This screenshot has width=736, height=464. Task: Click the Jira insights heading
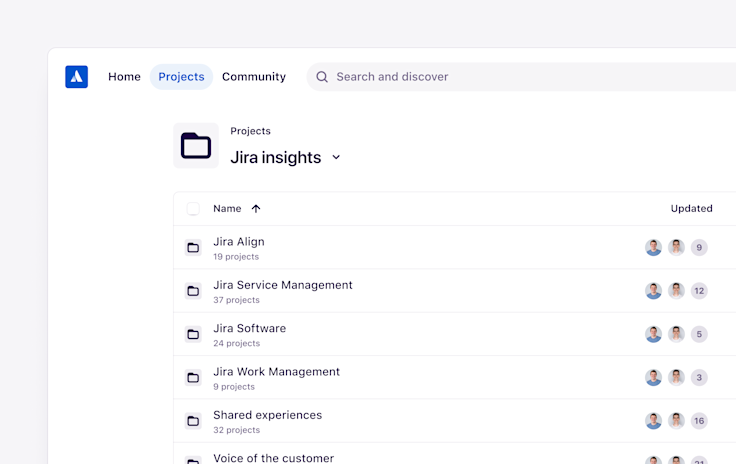pyautogui.click(x=276, y=158)
